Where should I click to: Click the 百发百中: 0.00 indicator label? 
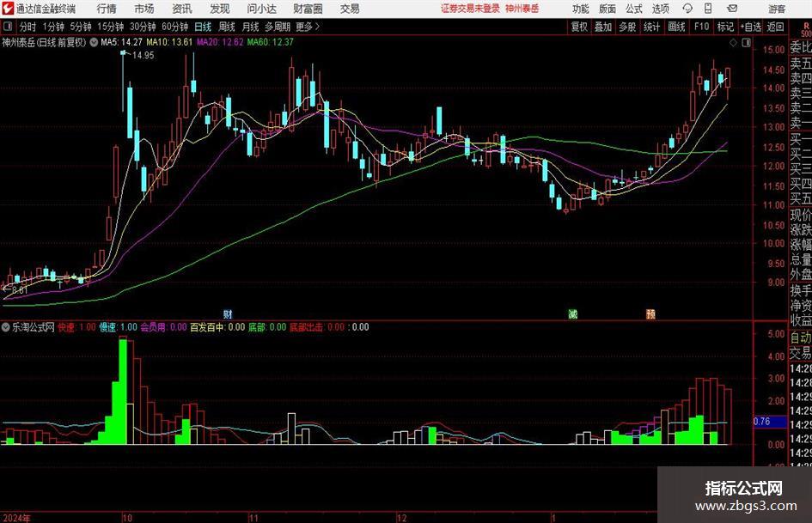[x=217, y=327]
